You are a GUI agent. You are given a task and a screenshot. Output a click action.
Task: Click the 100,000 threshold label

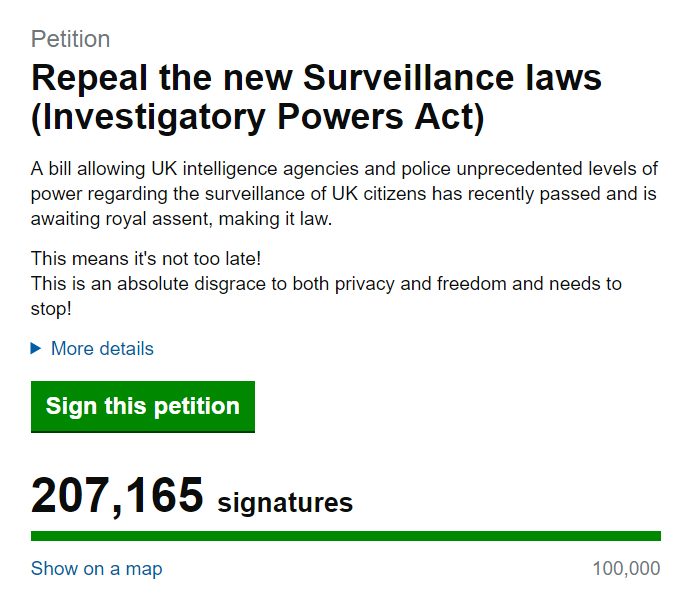[x=626, y=569]
